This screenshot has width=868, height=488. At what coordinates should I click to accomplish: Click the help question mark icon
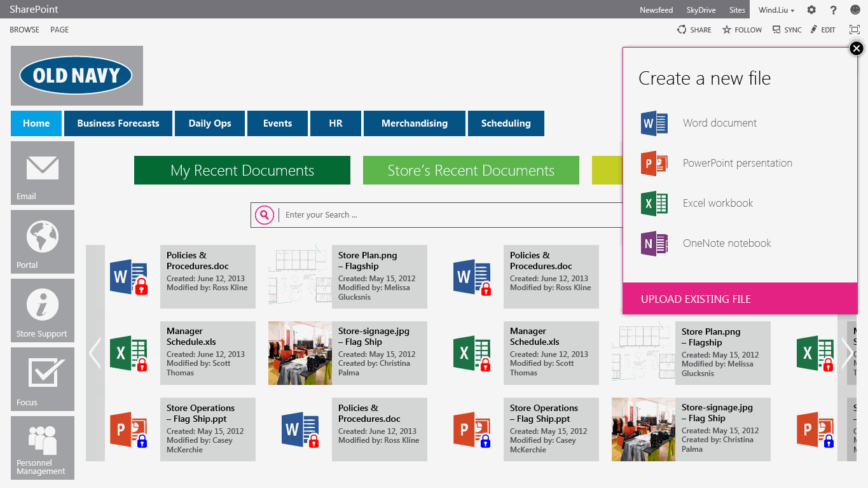(x=834, y=10)
